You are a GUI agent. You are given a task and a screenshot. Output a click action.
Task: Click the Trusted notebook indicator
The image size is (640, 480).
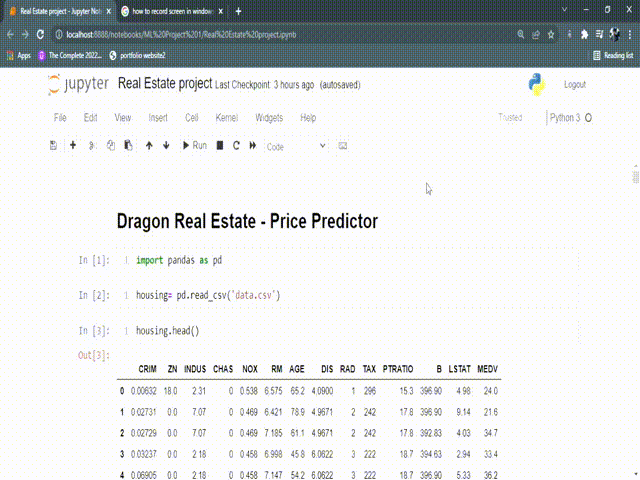[510, 118]
